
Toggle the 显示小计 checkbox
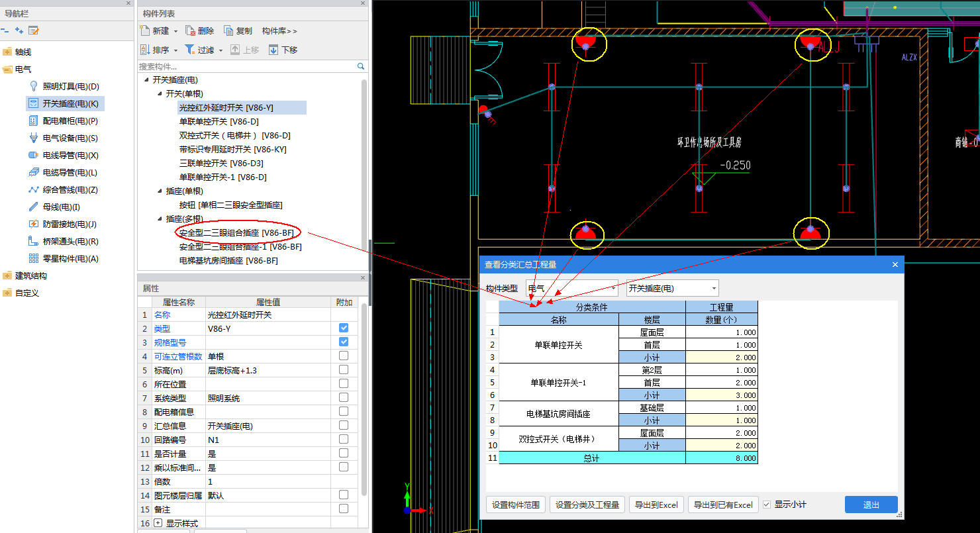pyautogui.click(x=767, y=505)
